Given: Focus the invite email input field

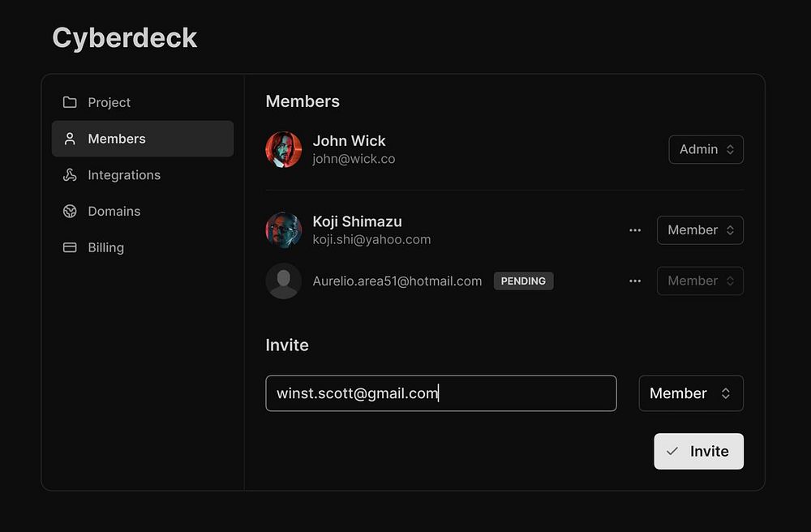Looking at the screenshot, I should (440, 393).
